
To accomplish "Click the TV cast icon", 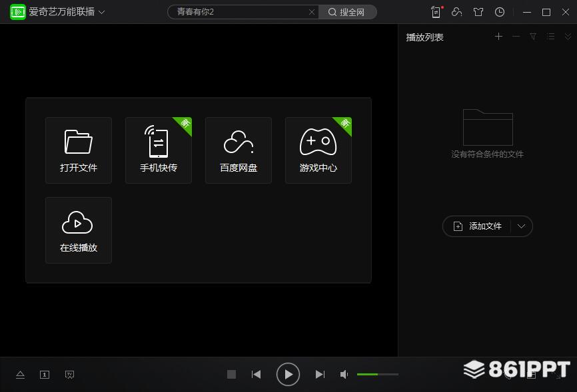I will click(x=69, y=375).
